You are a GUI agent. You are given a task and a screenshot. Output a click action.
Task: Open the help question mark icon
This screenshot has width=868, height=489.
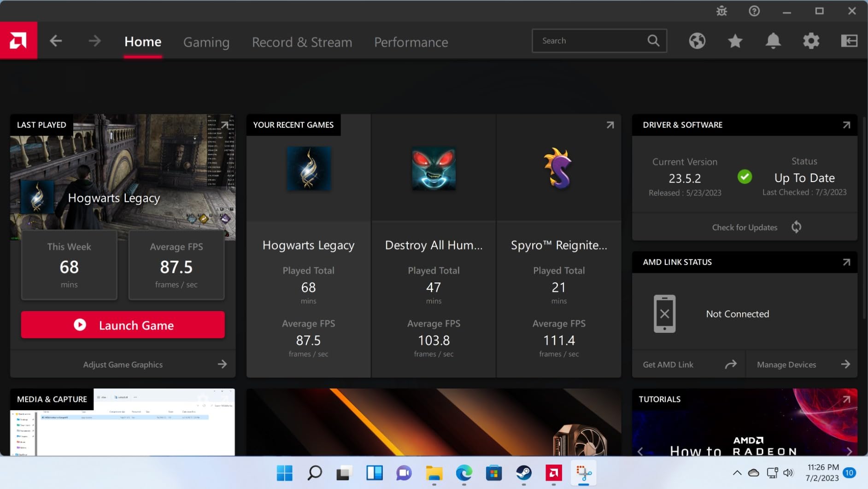[x=754, y=11]
